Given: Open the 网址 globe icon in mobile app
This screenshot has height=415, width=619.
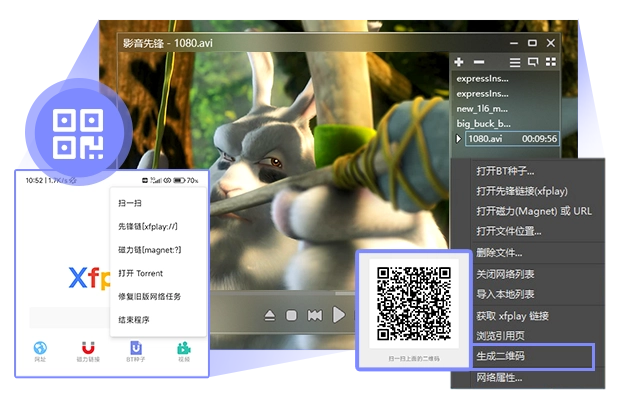Looking at the screenshot, I should (40, 349).
